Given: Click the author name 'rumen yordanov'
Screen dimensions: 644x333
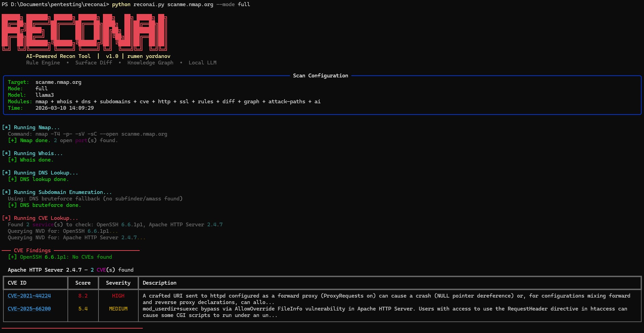Looking at the screenshot, I should coord(149,56).
